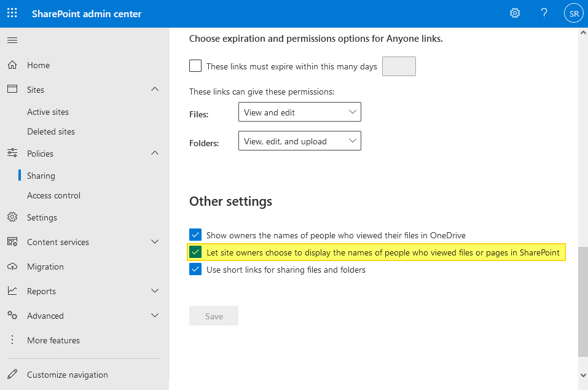Open Customize navigation link

point(68,375)
